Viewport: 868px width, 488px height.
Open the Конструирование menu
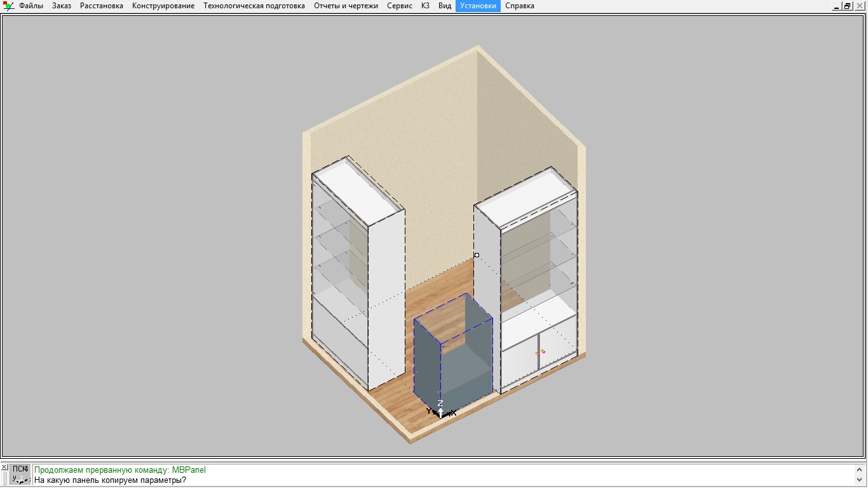pyautogui.click(x=163, y=6)
